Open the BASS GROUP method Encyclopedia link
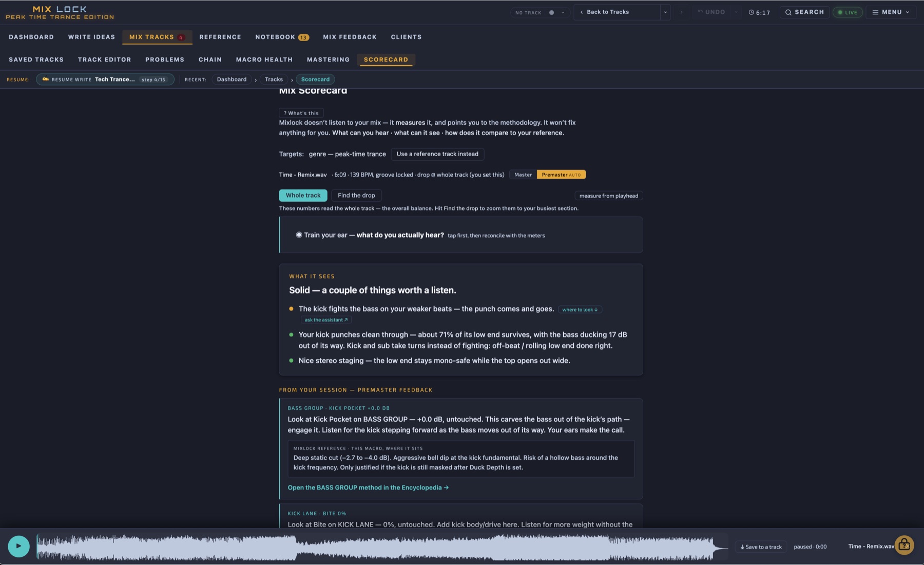Image resolution: width=924 pixels, height=565 pixels. pyautogui.click(x=368, y=487)
